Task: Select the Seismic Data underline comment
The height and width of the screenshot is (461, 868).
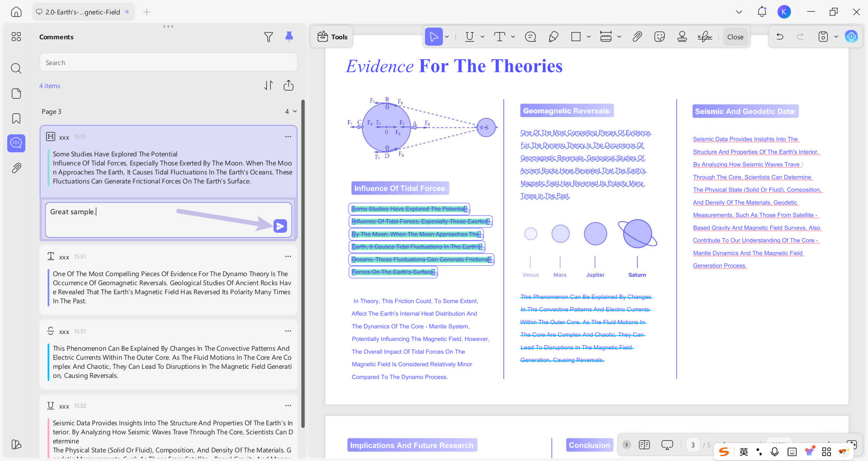Action: coord(168,427)
